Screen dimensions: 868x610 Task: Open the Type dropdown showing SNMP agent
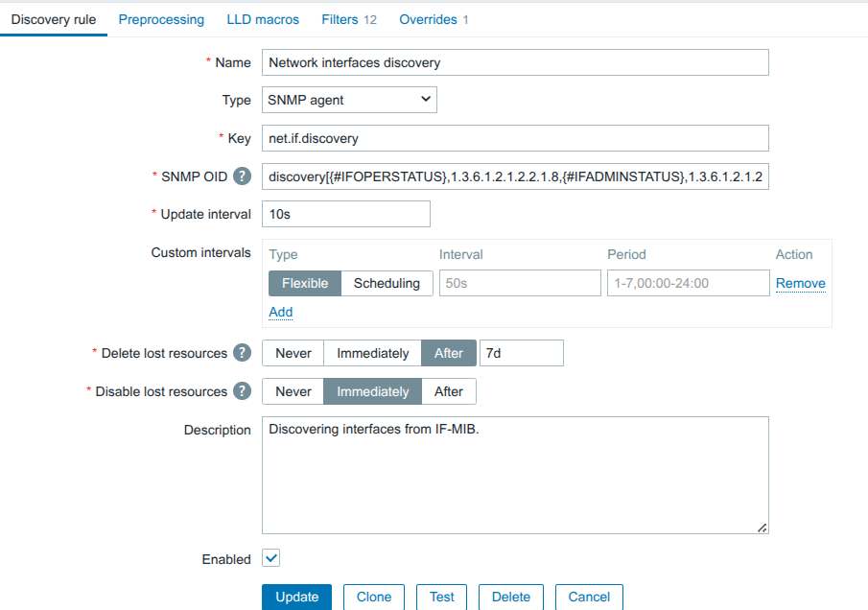pos(349,100)
